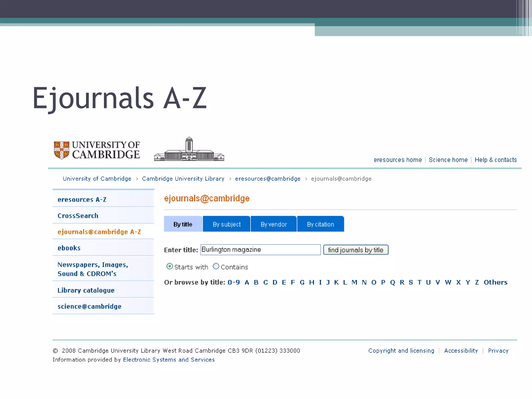
Task: Open Copyright and licensing footer link
Action: pyautogui.click(x=401, y=351)
